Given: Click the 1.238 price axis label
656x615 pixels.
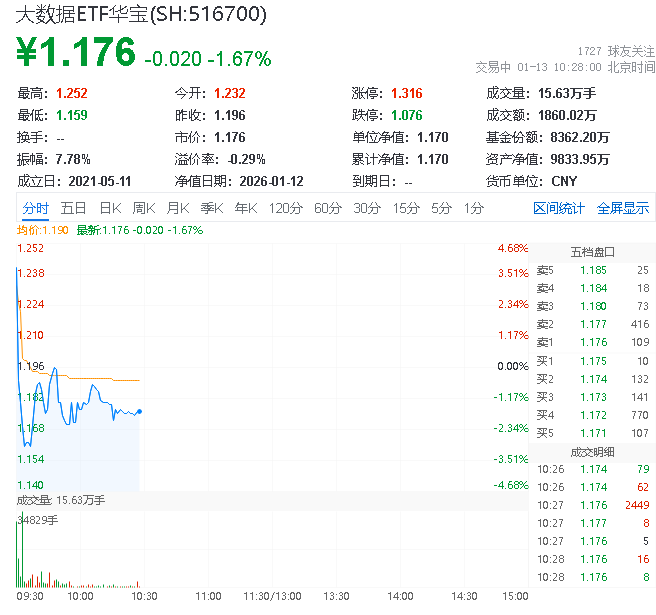Looking at the screenshot, I should pyautogui.click(x=31, y=273).
